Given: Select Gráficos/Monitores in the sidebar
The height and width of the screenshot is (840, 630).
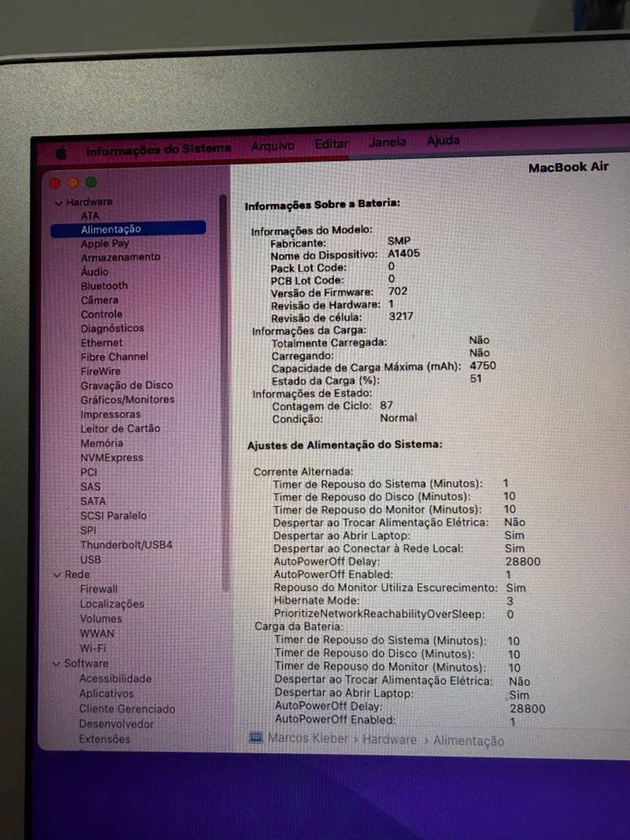Looking at the screenshot, I should (x=127, y=400).
